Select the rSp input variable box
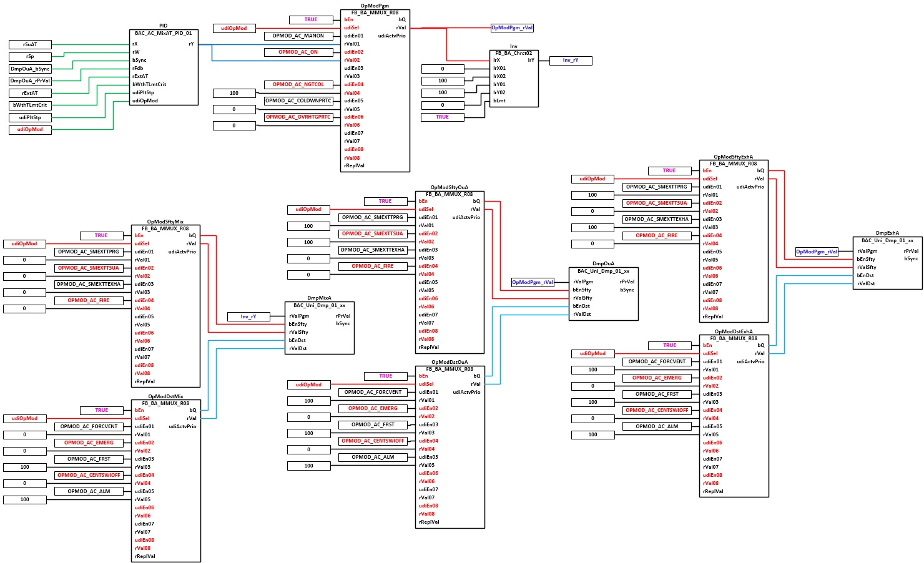The height and width of the screenshot is (563, 924). point(30,57)
